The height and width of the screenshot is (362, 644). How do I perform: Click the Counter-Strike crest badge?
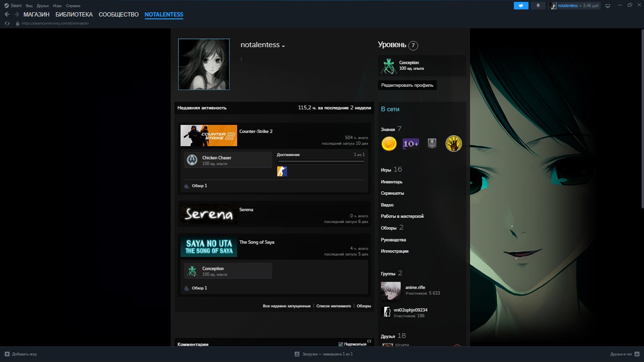pos(432,144)
